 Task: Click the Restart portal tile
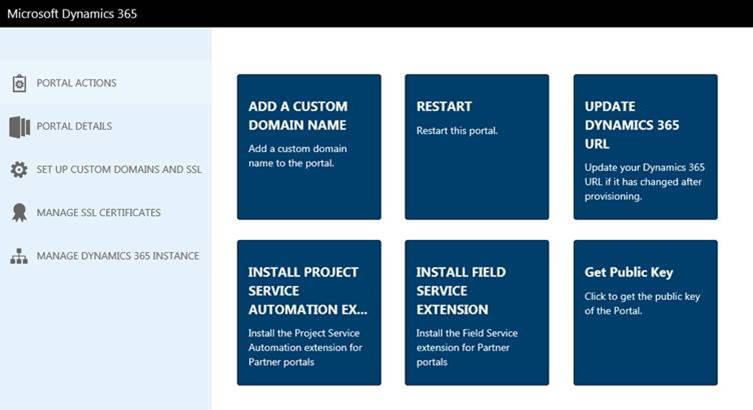(x=477, y=147)
